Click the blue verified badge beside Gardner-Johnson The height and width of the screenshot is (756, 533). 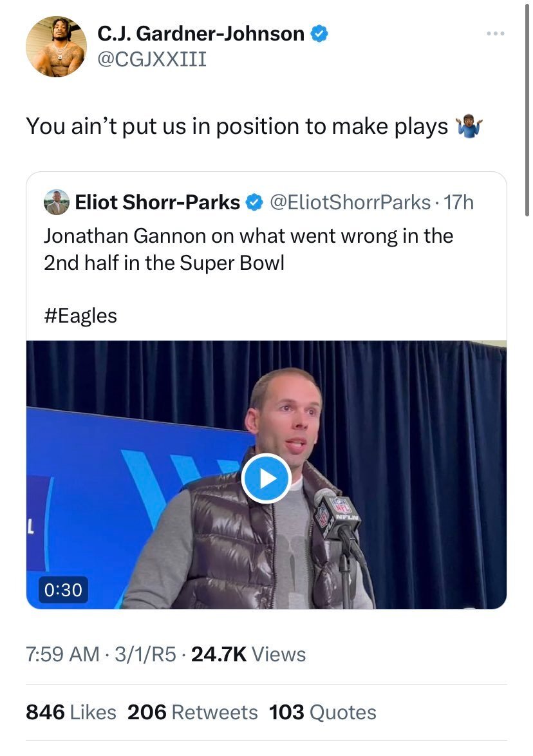[320, 34]
